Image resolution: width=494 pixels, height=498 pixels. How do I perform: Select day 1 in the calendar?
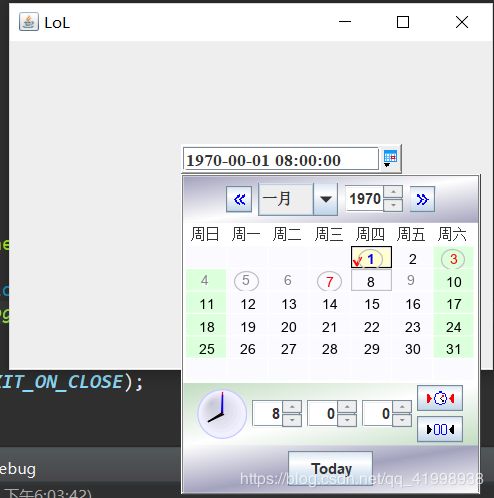click(371, 258)
